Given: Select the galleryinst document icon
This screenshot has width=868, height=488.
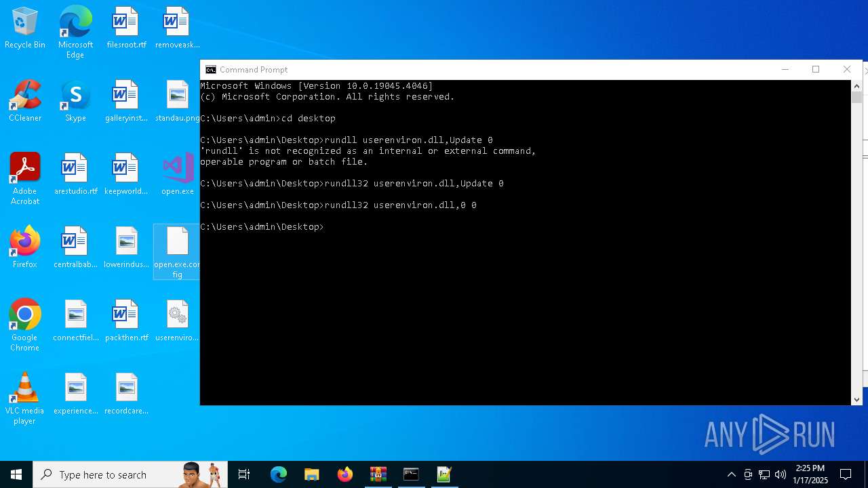Looking at the screenshot, I should (126, 102).
